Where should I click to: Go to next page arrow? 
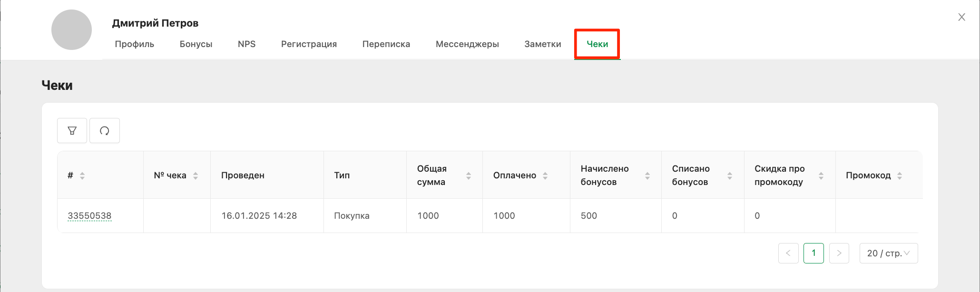pos(839,253)
